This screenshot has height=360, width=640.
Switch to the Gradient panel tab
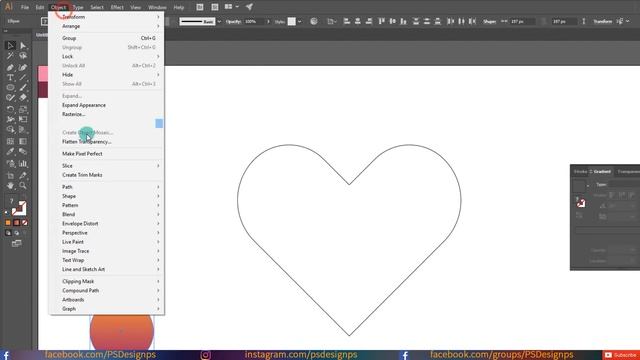coord(602,171)
